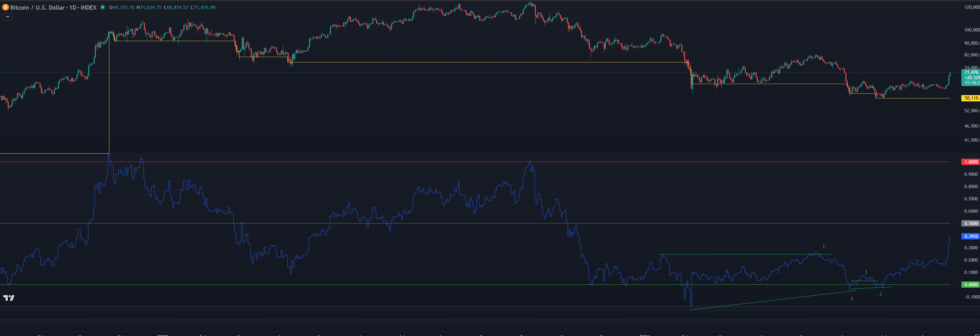Click the orange Bitcoin symbol logo

coord(5,7)
